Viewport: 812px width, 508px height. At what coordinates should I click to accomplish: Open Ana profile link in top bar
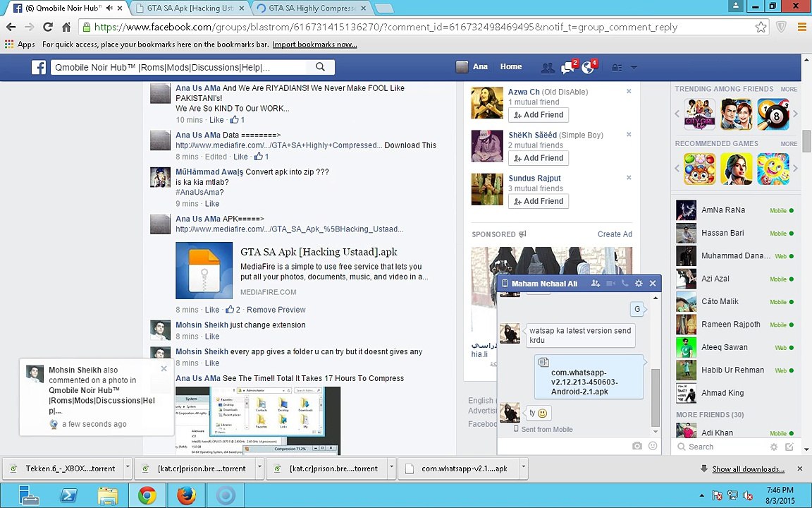pyautogui.click(x=472, y=66)
